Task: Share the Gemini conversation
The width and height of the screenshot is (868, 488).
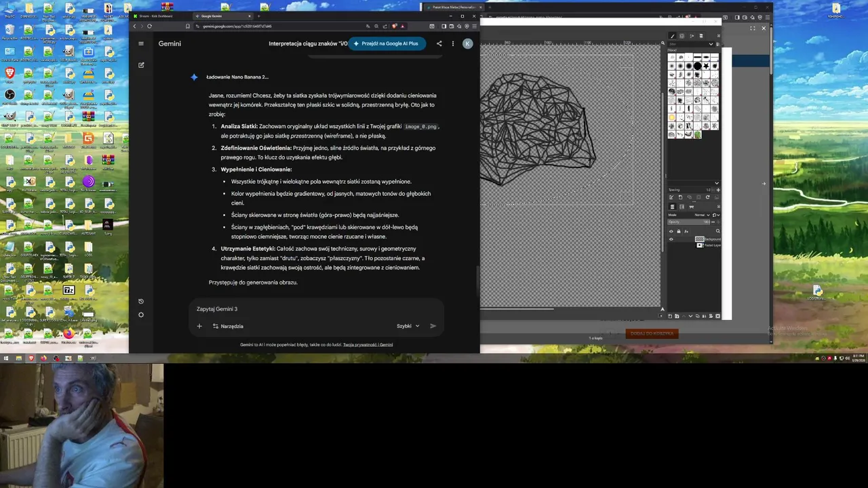Action: 439,43
